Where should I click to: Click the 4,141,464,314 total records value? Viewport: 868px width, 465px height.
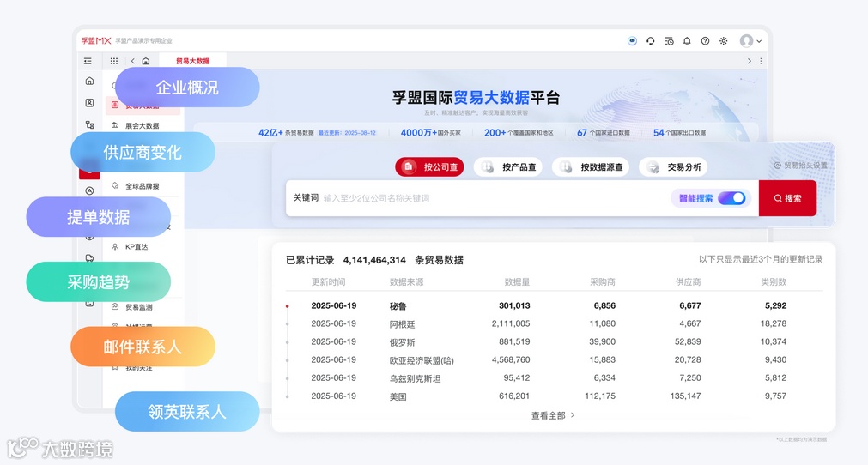pos(374,260)
